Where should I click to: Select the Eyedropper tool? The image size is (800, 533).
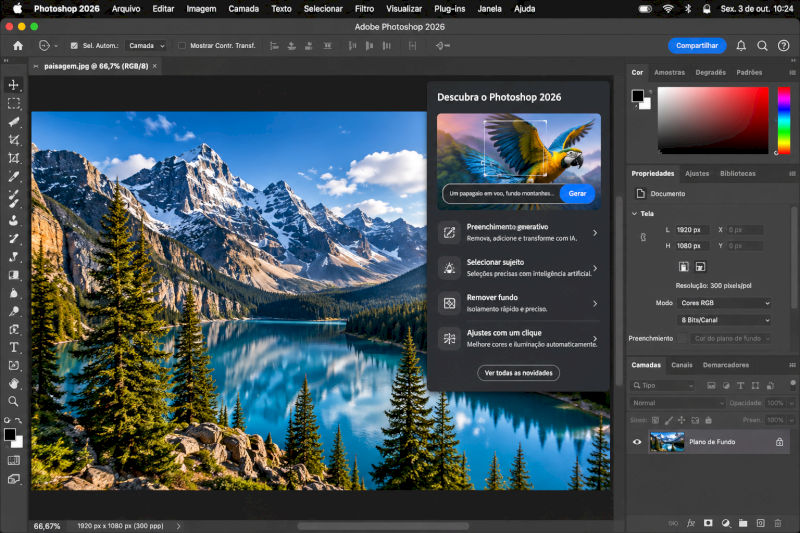pos(13,176)
